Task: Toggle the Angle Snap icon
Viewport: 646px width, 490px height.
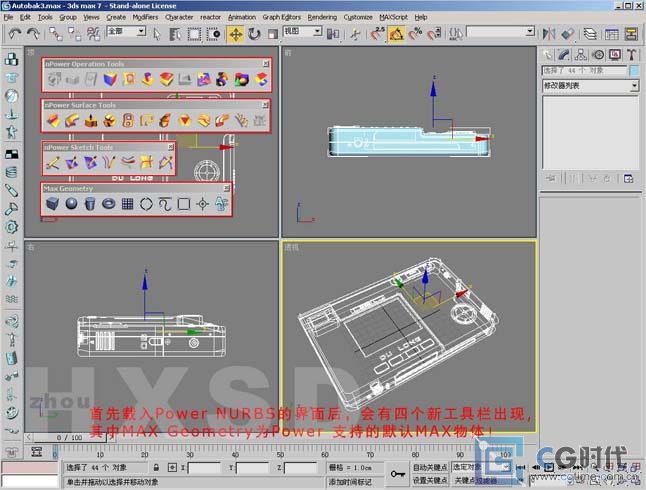Action: (x=396, y=34)
